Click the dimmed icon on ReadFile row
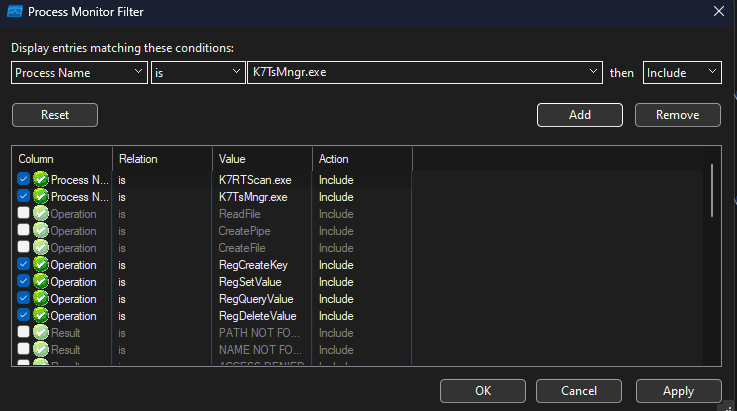737x411 pixels. 41,214
